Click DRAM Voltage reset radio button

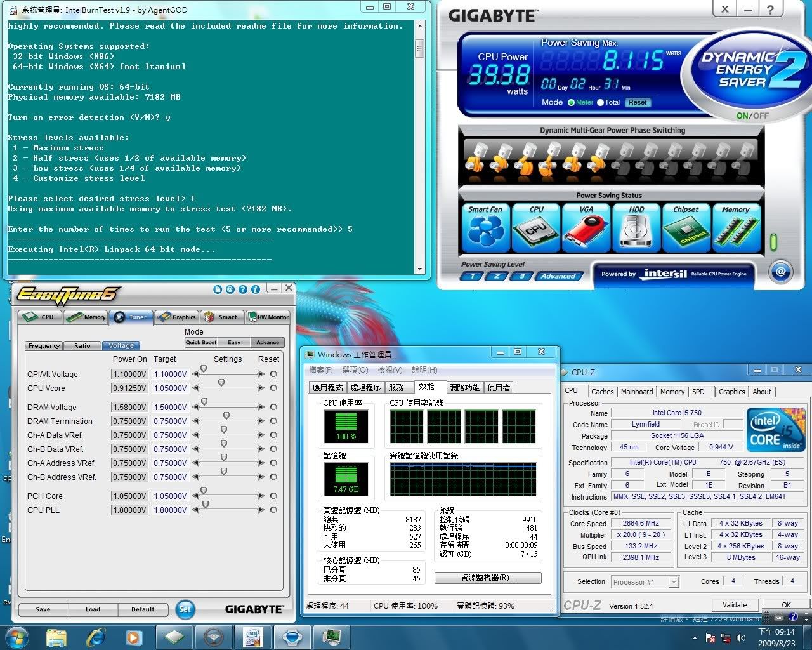point(273,407)
